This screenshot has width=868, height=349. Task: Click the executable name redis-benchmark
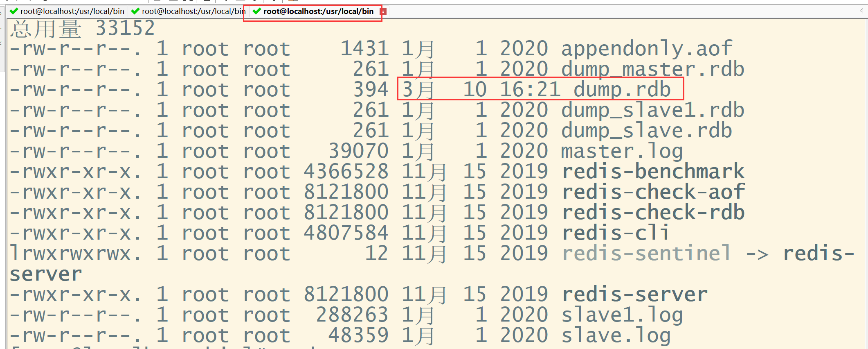pos(653,172)
